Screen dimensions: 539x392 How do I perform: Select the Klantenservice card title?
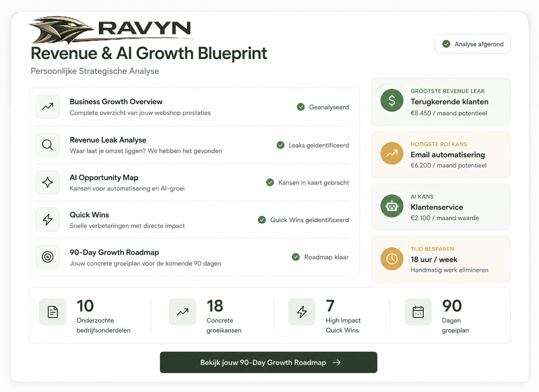437,207
